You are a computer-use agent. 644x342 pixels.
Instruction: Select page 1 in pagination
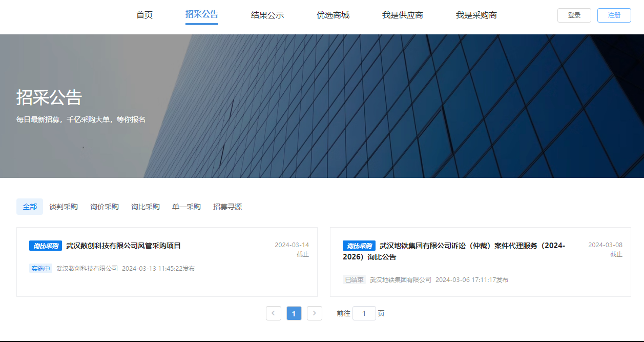294,313
